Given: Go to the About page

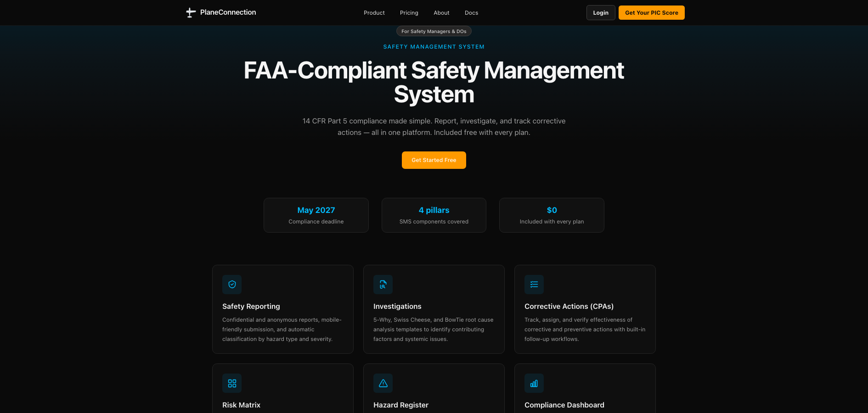Looking at the screenshot, I should coord(441,13).
